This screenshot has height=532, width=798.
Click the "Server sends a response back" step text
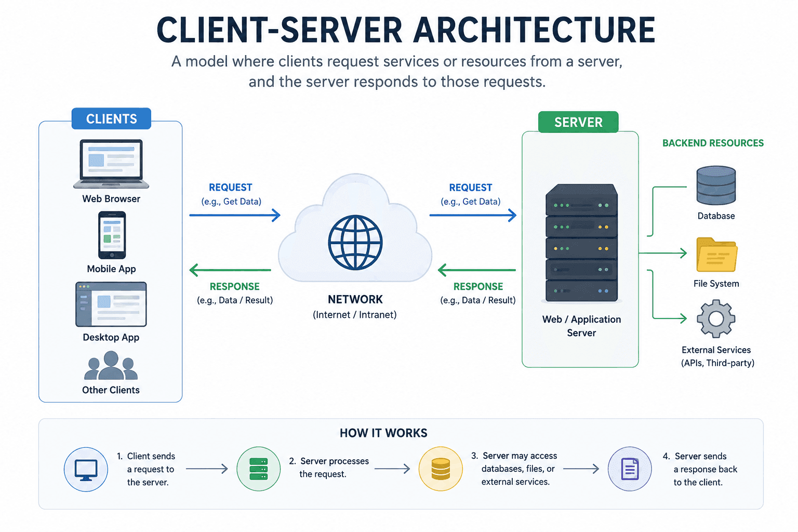[x=700, y=469]
